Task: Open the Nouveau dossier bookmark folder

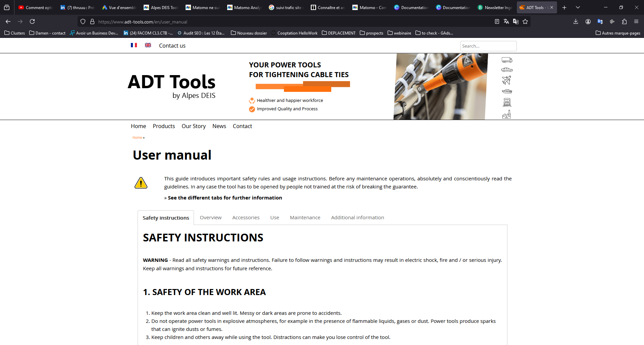Action: click(x=249, y=33)
